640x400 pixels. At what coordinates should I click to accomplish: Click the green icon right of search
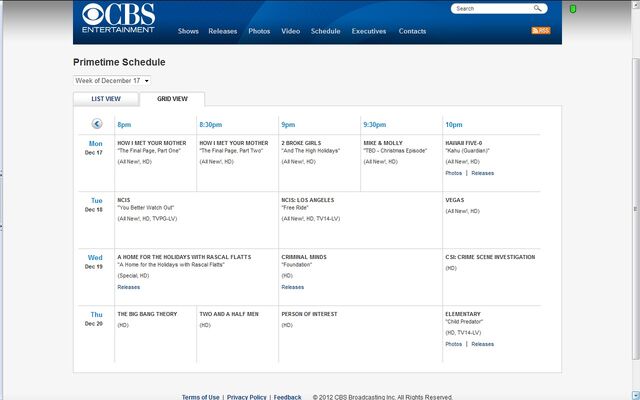(x=573, y=9)
